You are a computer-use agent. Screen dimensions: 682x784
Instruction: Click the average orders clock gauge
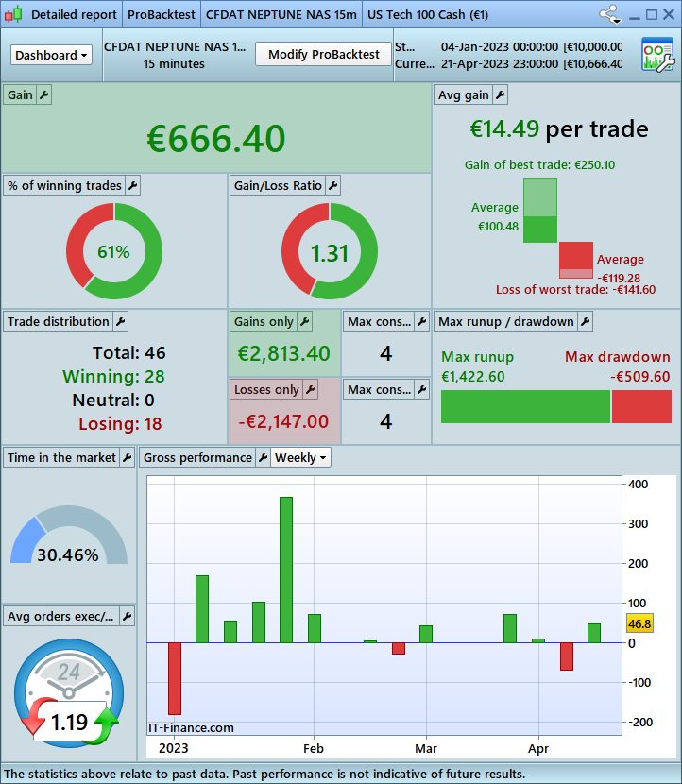click(x=69, y=692)
